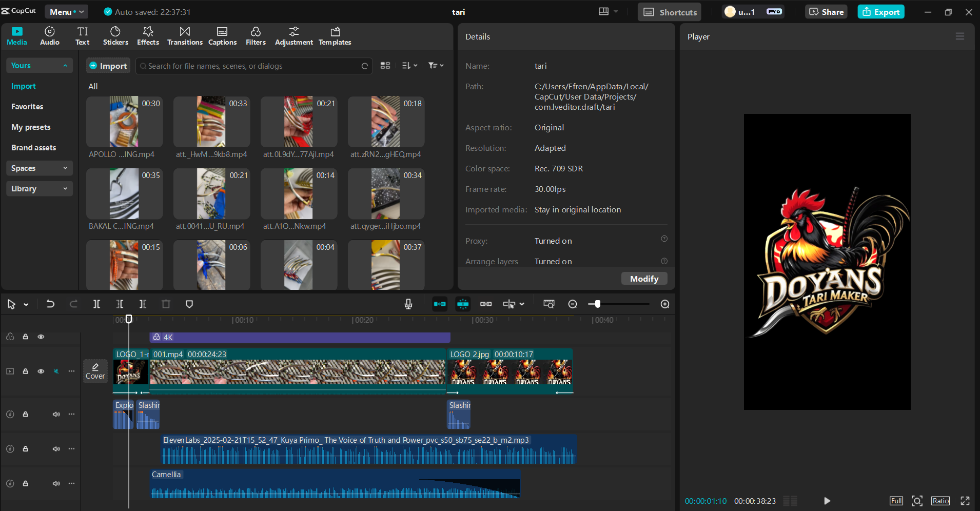Click the Modify button in Details
This screenshot has height=511, width=980.
click(x=644, y=279)
